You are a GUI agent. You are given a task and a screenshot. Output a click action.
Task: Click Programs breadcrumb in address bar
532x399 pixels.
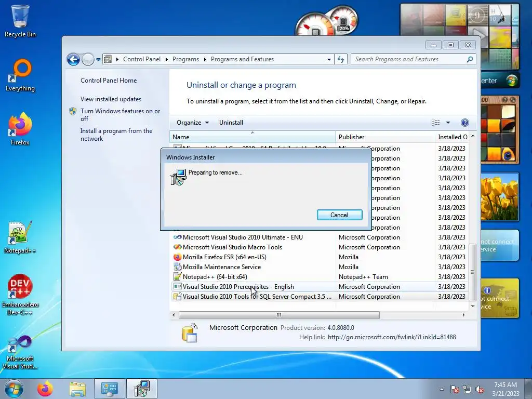point(185,59)
